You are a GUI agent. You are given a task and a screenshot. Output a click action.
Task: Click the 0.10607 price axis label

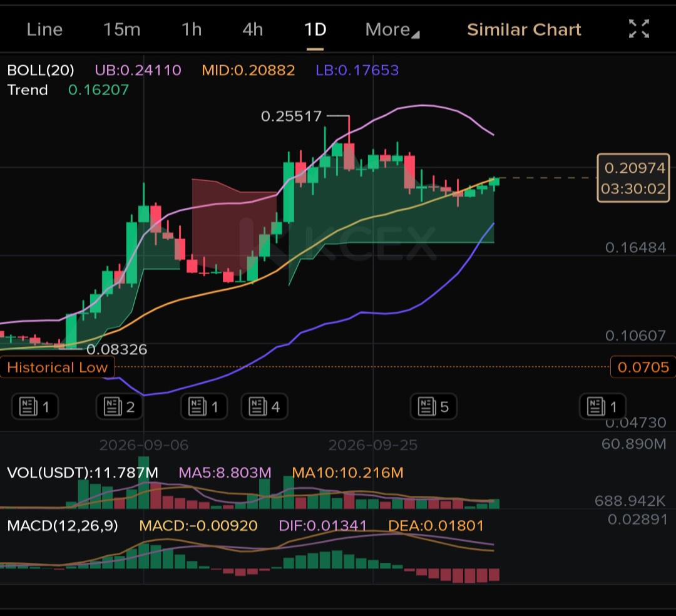coord(635,336)
